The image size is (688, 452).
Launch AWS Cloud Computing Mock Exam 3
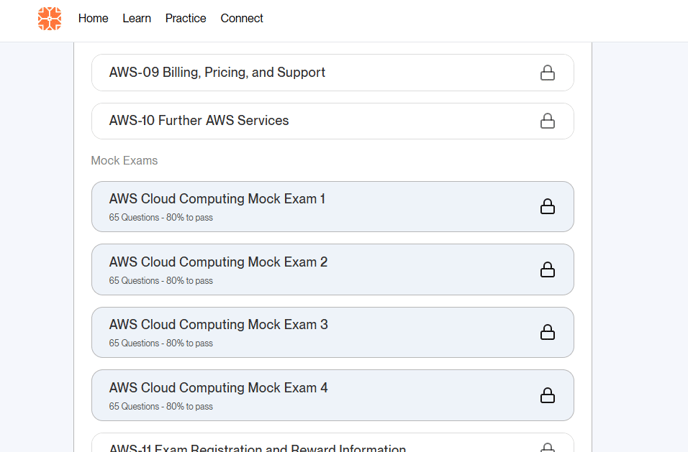(218, 325)
